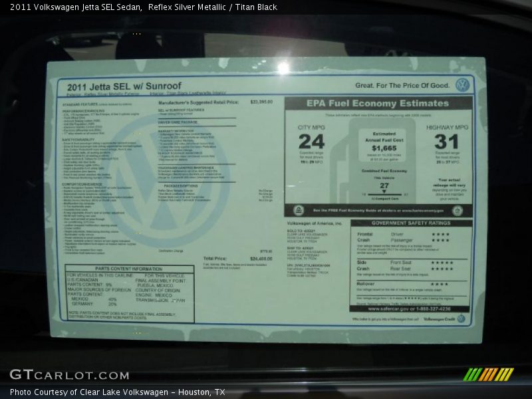This screenshot has height=399, width=532.
Task: Click the Volkswagen Credit logo at sticker bottom
Action: click(461, 319)
